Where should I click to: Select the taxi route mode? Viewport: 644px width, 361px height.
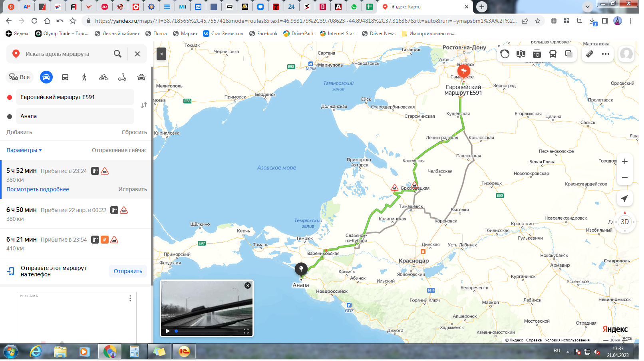(x=141, y=77)
